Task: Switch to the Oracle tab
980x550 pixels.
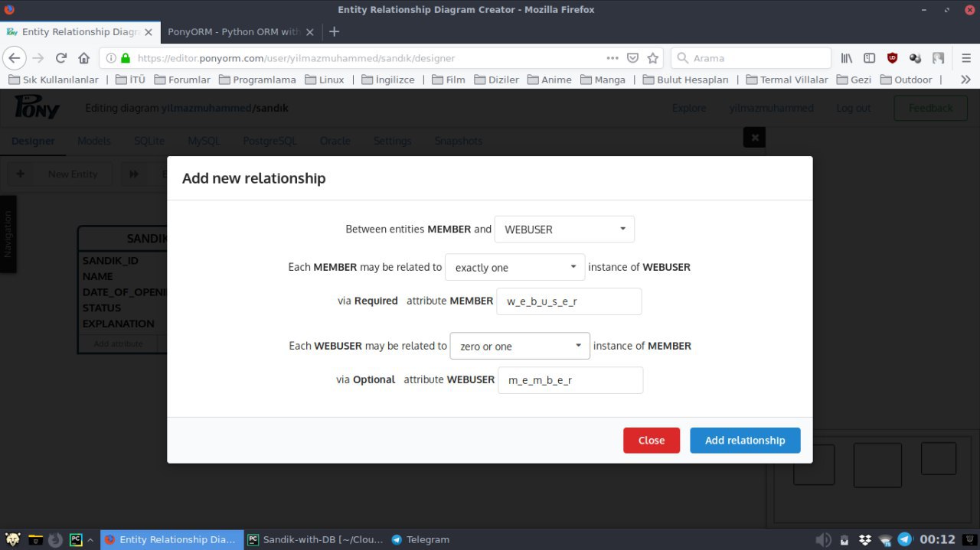Action: 335,141
